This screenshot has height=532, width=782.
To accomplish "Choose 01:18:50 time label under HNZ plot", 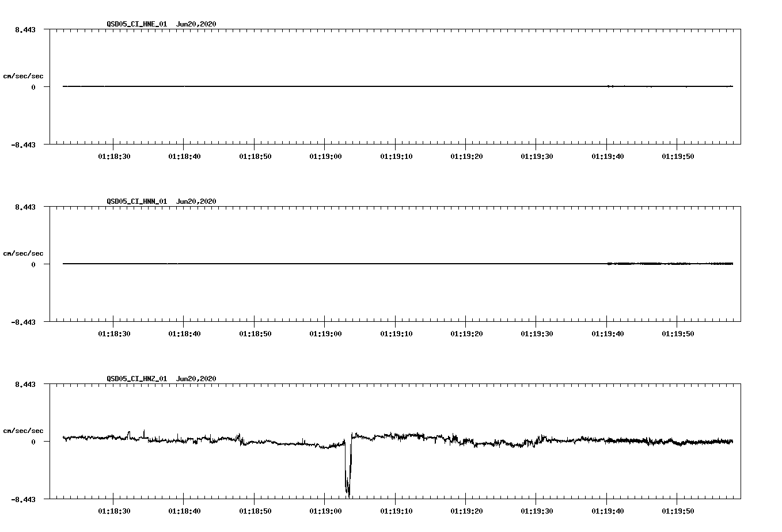I will 255,511.
